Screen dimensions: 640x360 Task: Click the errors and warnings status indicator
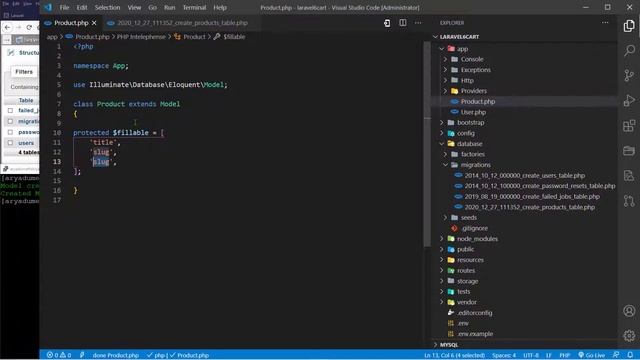pos(59,355)
